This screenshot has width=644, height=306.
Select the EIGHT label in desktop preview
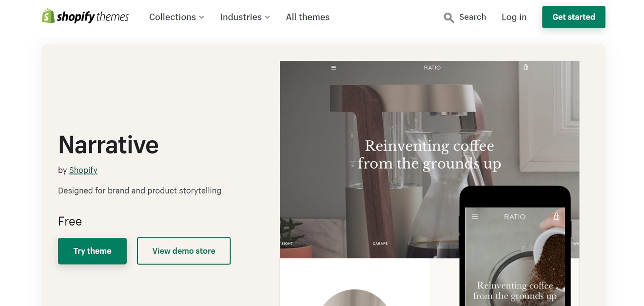click(x=287, y=243)
